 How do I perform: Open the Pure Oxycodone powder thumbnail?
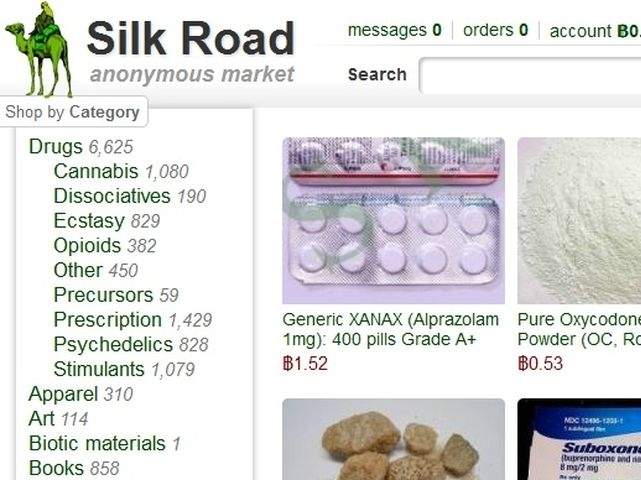pyautogui.click(x=579, y=220)
